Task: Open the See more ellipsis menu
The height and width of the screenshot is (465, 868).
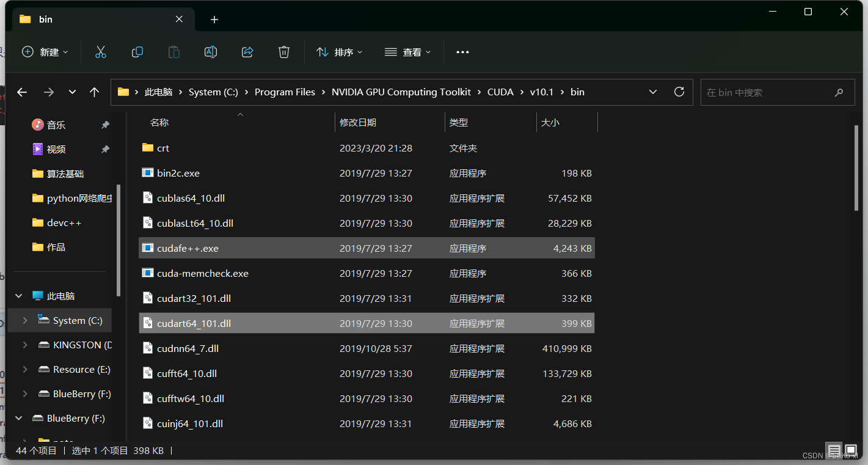Action: click(462, 52)
